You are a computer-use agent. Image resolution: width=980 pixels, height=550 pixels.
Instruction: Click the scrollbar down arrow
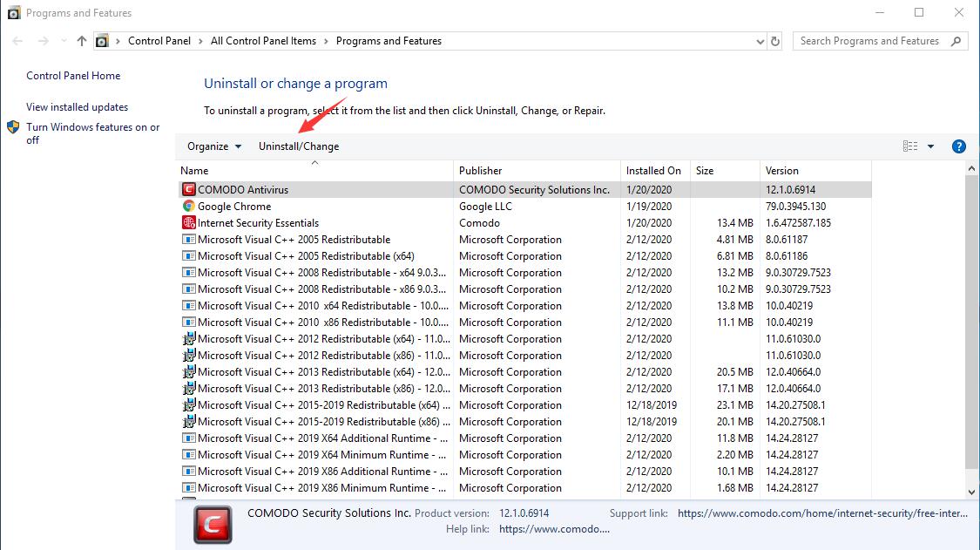[971, 492]
